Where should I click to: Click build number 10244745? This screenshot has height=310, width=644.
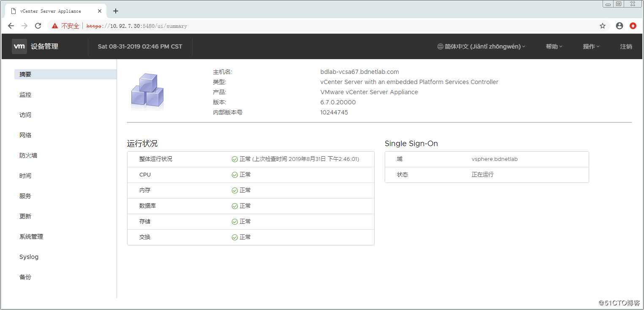coord(334,112)
